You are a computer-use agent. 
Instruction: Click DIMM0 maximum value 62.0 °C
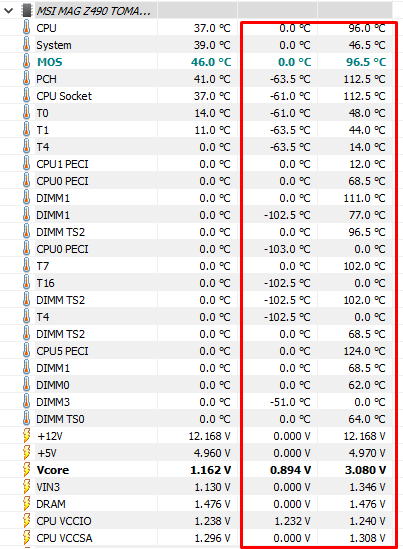click(367, 385)
